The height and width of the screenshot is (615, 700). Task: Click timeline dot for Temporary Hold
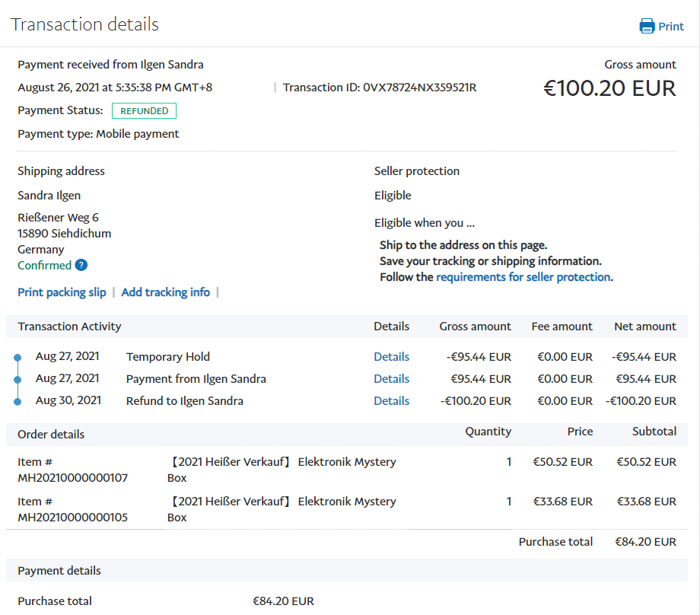[x=17, y=357]
